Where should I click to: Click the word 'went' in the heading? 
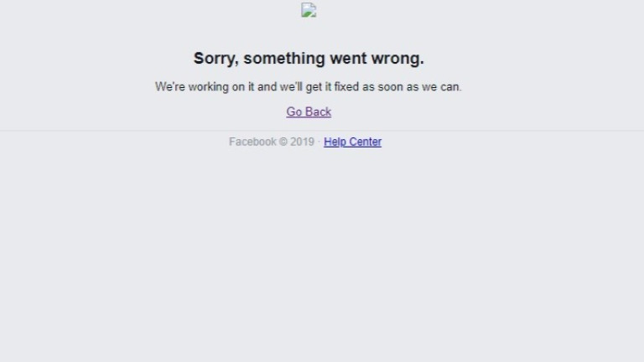click(348, 59)
